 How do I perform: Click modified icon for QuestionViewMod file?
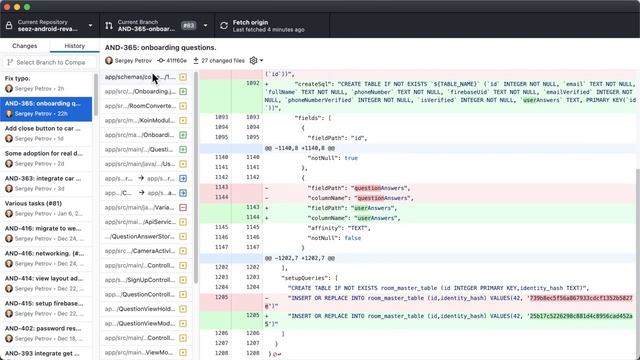(183, 323)
